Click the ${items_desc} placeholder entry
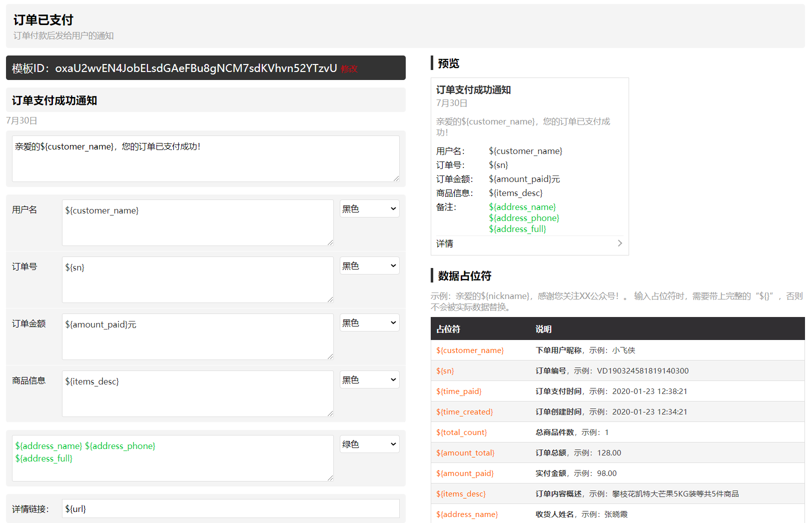Viewport: 812px width, 523px height. coord(461,494)
